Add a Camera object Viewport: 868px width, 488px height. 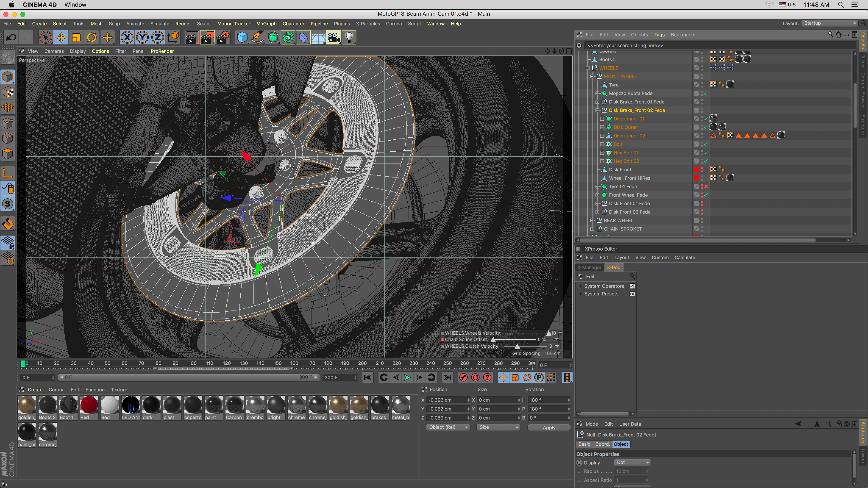tap(334, 37)
